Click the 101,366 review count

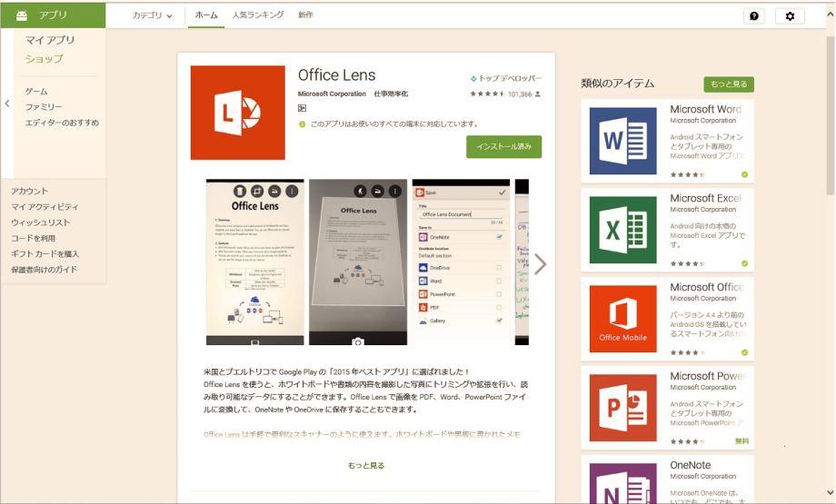click(519, 94)
